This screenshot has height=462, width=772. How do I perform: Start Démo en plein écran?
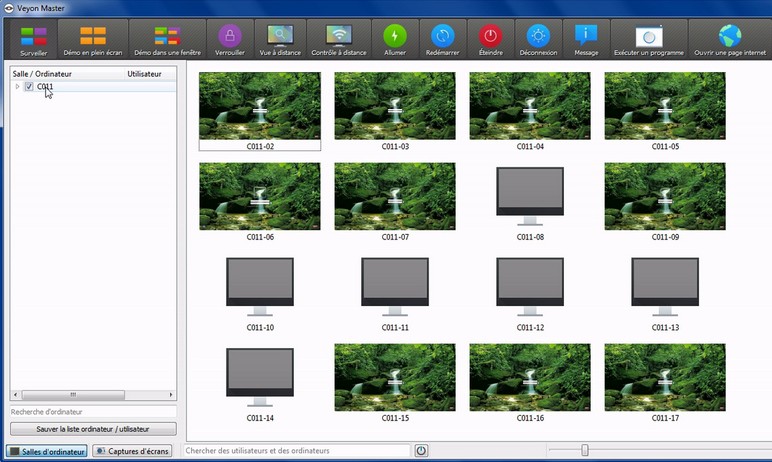click(93, 40)
